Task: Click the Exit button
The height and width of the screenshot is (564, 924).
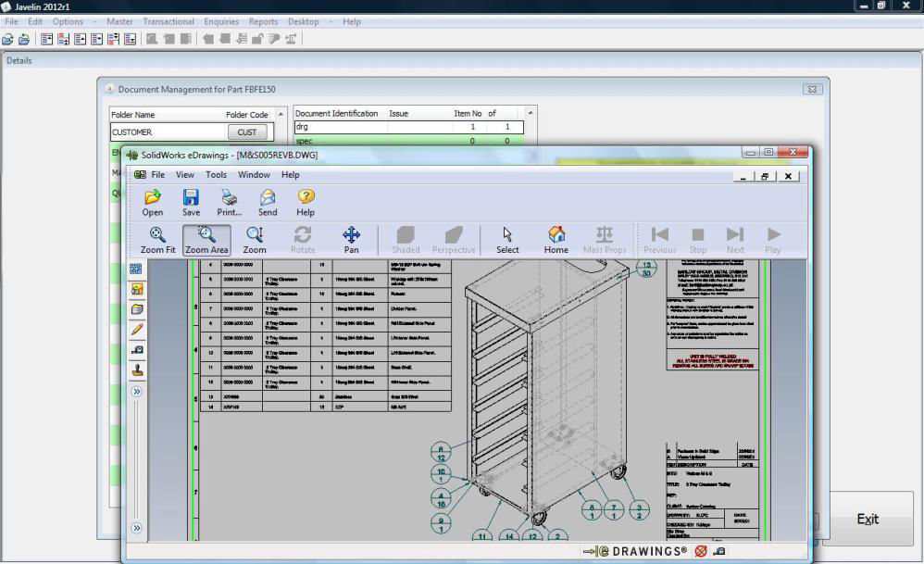Action: coord(868,520)
